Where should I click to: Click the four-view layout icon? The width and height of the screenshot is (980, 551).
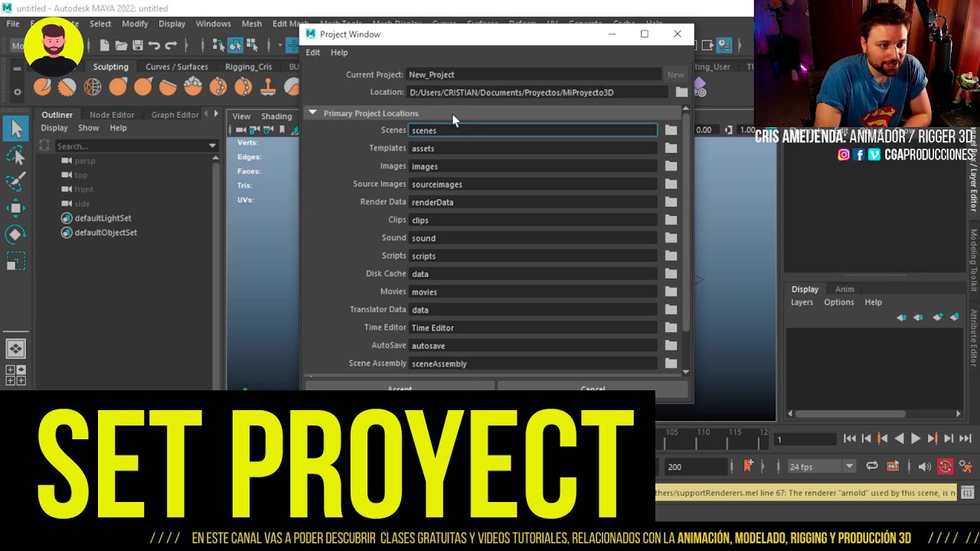coord(15,375)
